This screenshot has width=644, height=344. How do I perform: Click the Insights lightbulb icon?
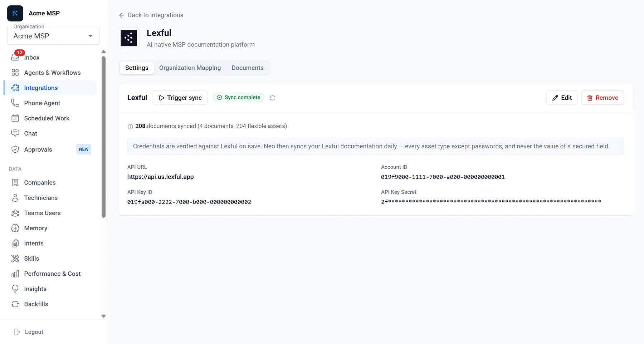(x=15, y=289)
